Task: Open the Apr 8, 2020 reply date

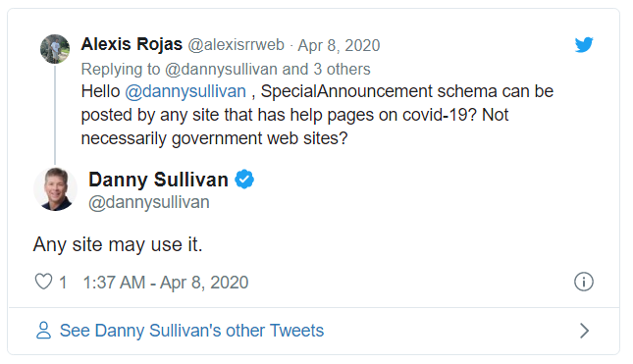Action: coord(339,45)
